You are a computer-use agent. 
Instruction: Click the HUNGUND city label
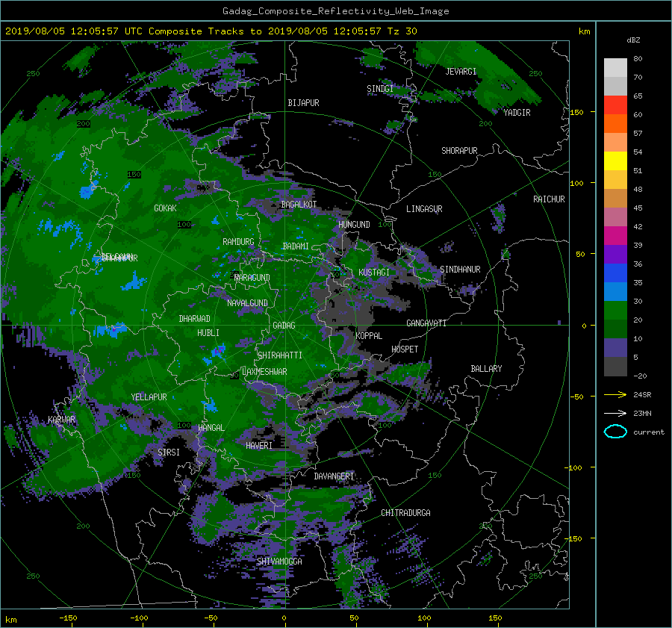click(x=354, y=225)
